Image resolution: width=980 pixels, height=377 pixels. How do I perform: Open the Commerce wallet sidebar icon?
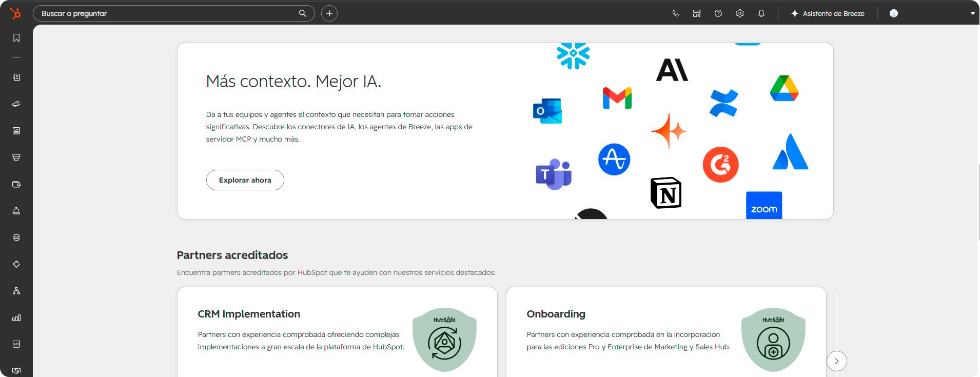click(x=16, y=184)
